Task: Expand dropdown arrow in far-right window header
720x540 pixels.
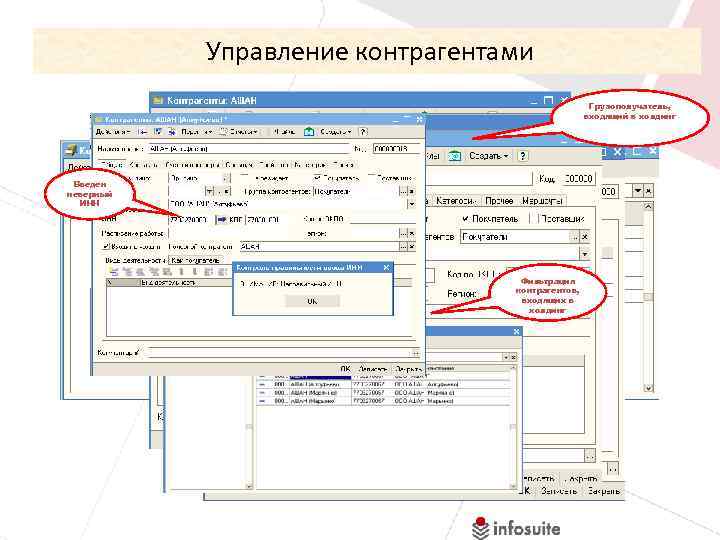Action: point(638,191)
